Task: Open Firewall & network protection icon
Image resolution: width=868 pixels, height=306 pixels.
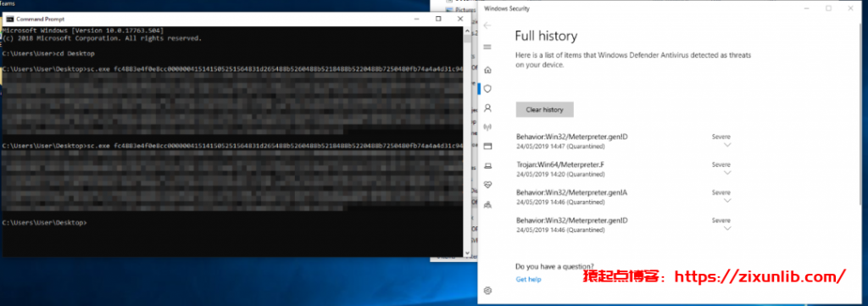Action: point(487,127)
